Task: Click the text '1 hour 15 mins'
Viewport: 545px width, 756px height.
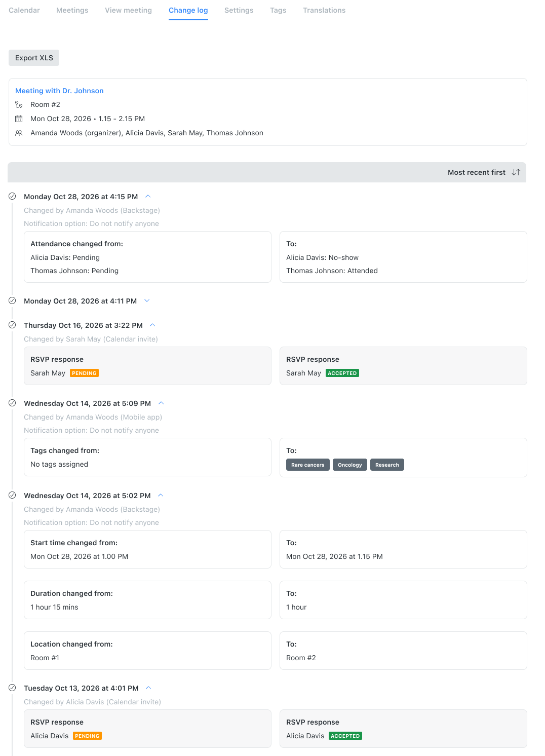Action: [x=54, y=607]
